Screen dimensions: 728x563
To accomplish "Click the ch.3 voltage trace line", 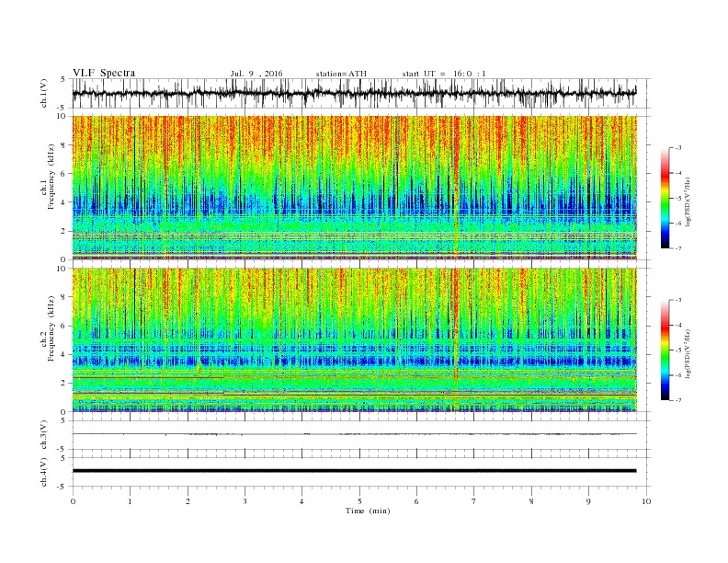I will pyautogui.click(x=354, y=434).
